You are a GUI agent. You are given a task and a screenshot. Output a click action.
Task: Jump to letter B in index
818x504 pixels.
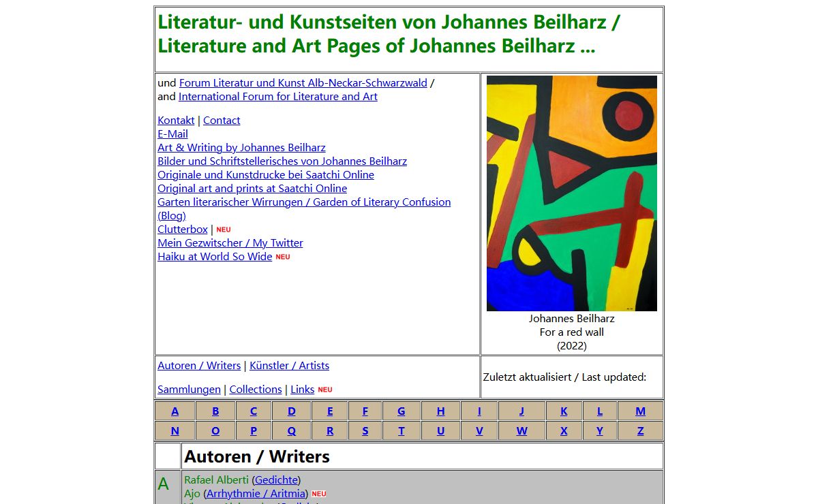click(x=215, y=411)
